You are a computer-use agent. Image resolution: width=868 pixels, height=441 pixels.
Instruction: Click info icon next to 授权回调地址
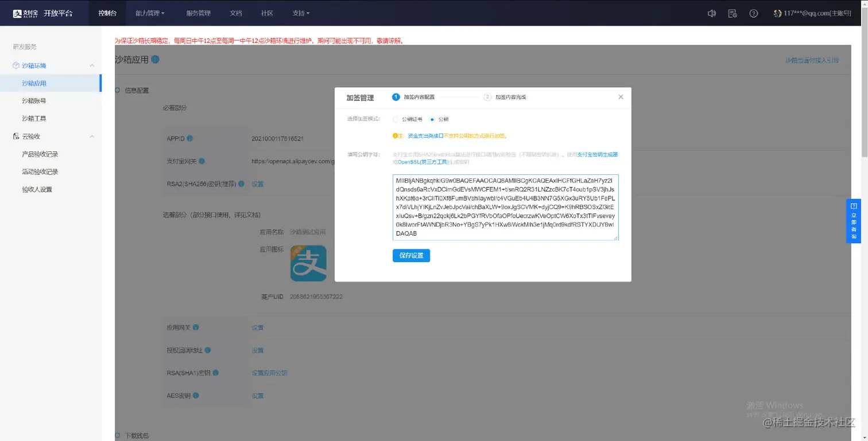tap(208, 350)
